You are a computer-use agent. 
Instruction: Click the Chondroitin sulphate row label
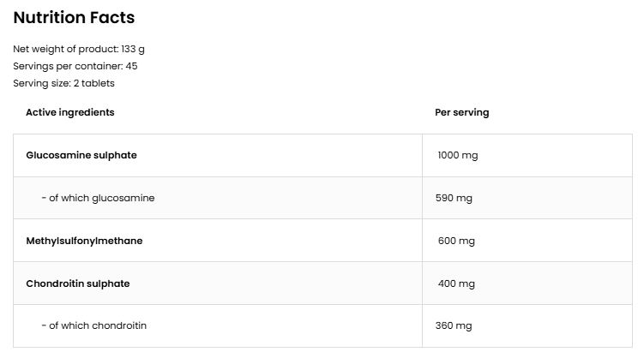[78, 283]
